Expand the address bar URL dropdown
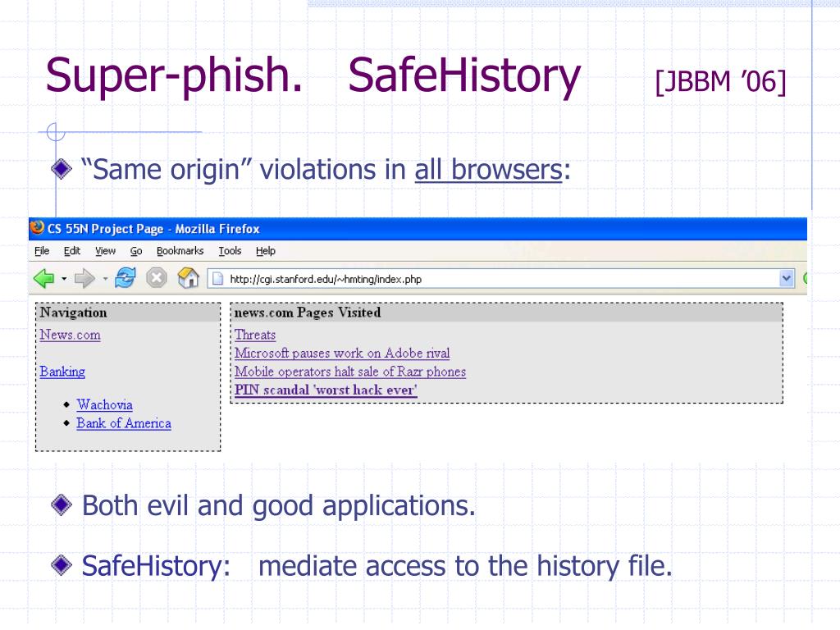This screenshot has width=840, height=630. 787,279
